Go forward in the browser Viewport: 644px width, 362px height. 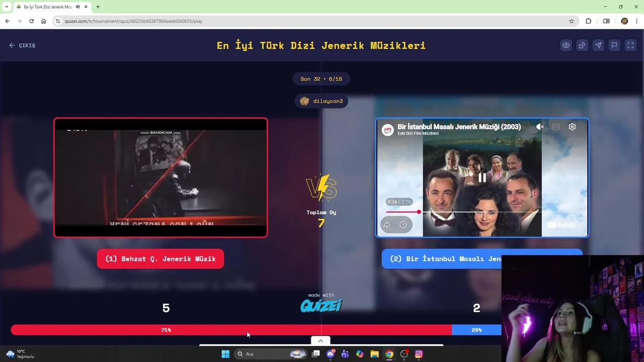[19, 21]
